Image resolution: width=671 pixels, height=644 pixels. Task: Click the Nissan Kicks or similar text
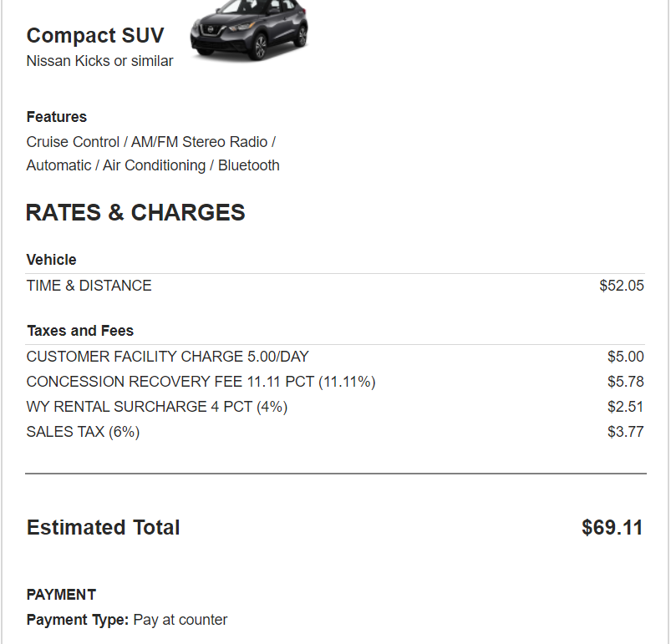99,61
